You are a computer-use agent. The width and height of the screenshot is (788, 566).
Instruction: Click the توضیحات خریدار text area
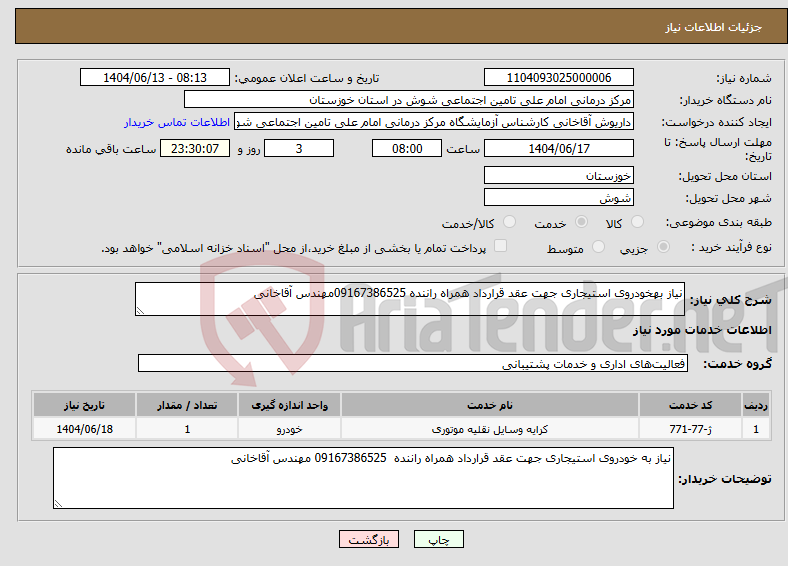click(x=363, y=478)
